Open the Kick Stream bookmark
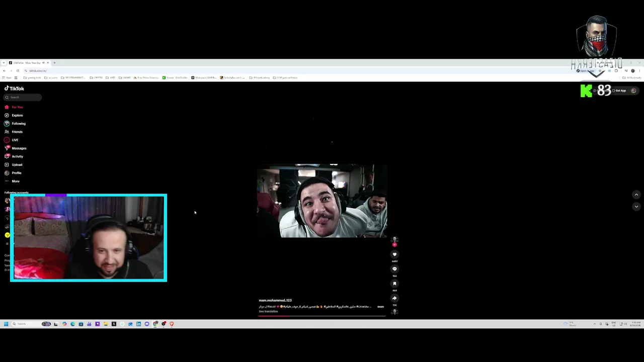Viewport: 644px width, 362px height. 175,78
